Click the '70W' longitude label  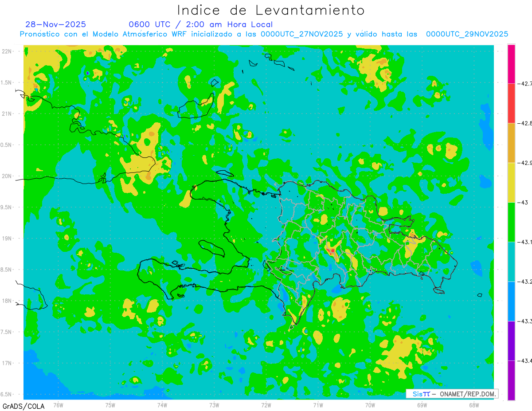click(370, 404)
